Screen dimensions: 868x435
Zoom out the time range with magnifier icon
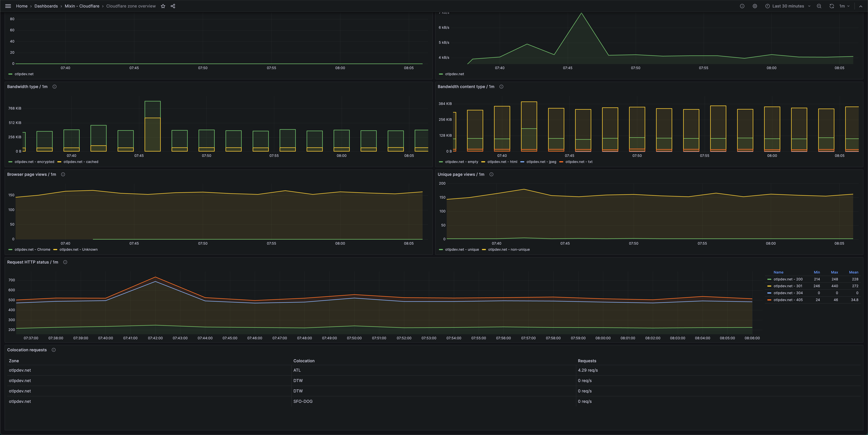point(819,6)
